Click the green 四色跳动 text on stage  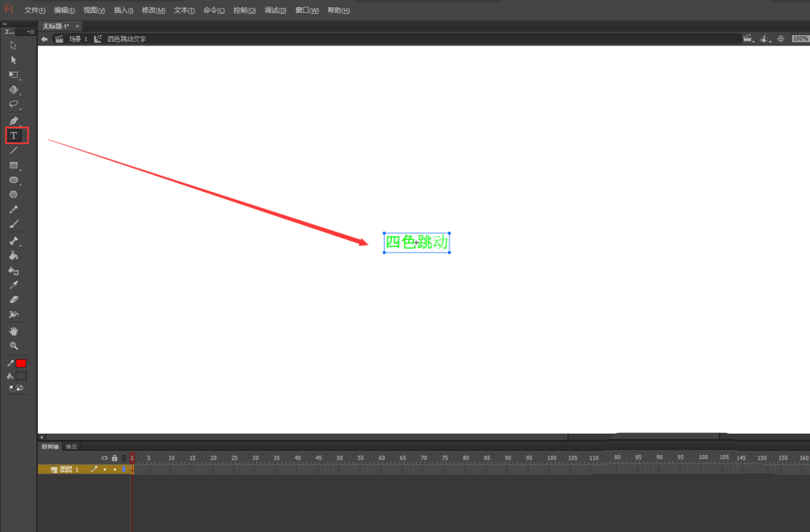[x=416, y=242]
